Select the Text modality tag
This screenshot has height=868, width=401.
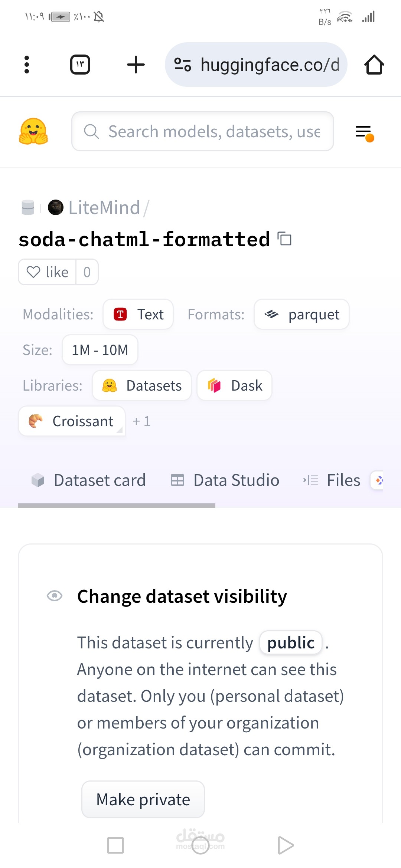click(x=138, y=315)
